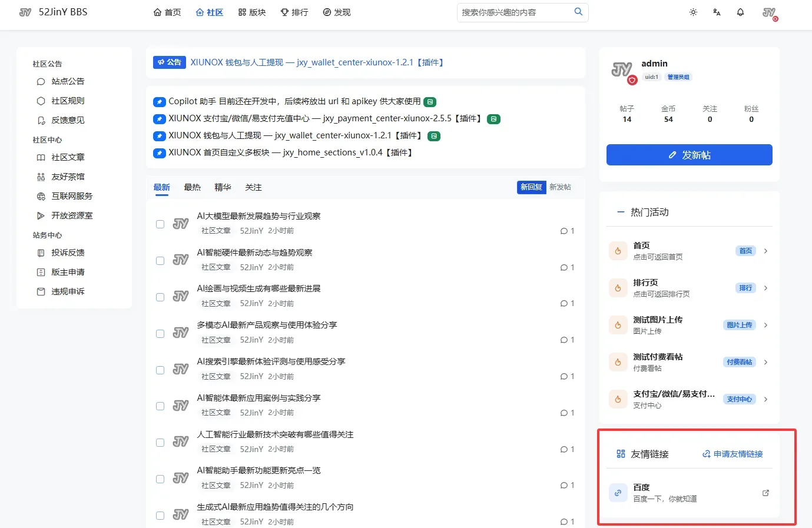Expand the 支付宝/微信/易支付 chevron arrow

pos(765,399)
